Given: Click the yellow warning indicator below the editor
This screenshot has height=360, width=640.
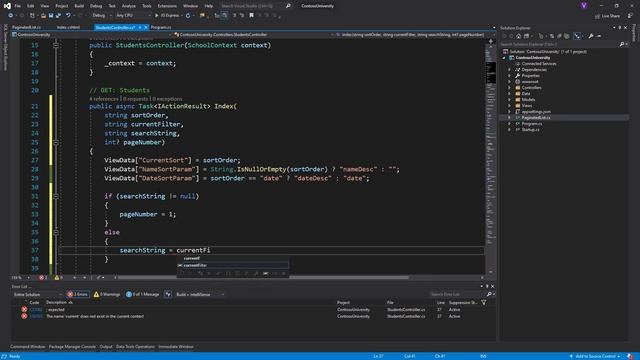Looking at the screenshot, I should coord(58,278).
